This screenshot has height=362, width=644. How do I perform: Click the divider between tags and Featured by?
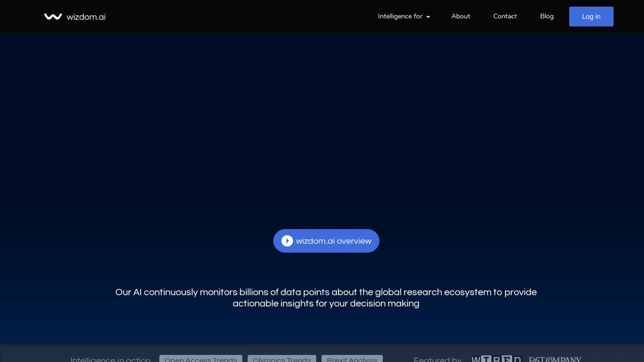pyautogui.click(x=397, y=359)
